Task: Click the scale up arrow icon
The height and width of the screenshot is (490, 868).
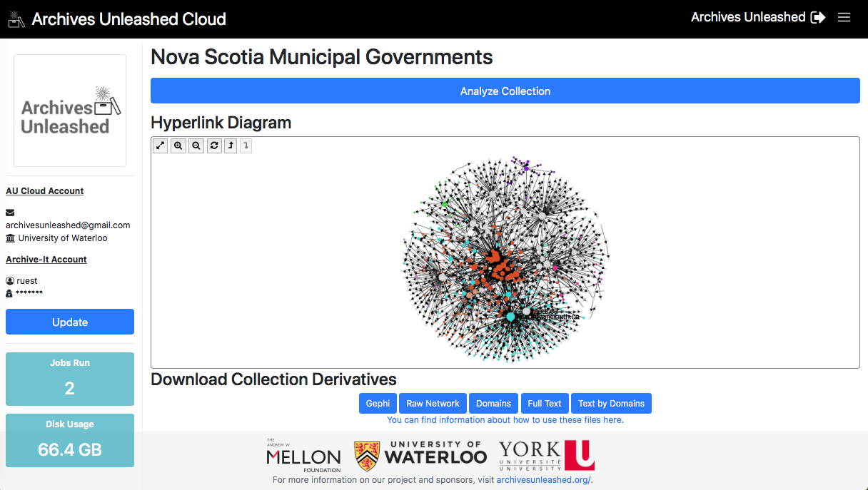Action: pyautogui.click(x=231, y=146)
